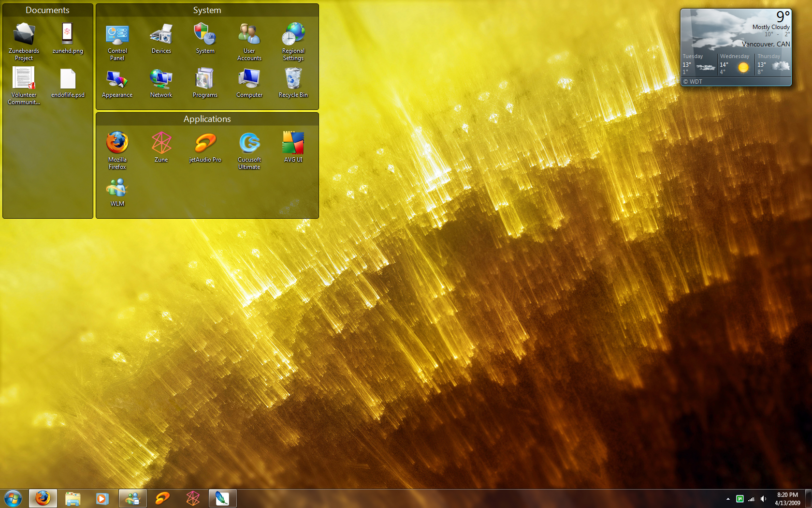
Task: Click the 9° current temperature
Action: click(783, 16)
